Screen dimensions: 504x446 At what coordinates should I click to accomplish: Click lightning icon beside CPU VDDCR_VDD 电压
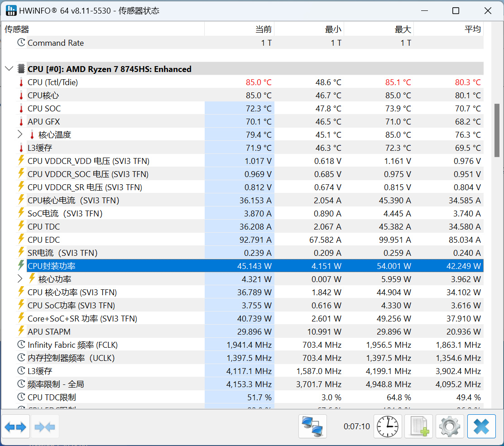pyautogui.click(x=21, y=160)
